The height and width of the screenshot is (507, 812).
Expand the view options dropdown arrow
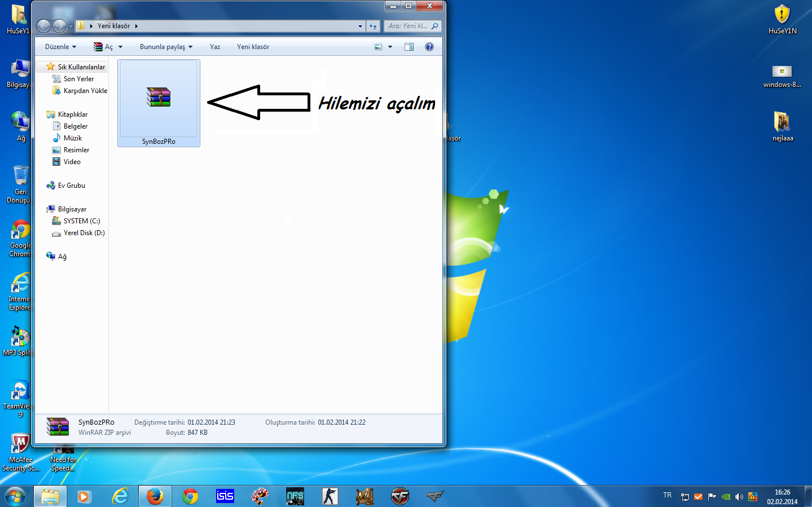coord(390,47)
